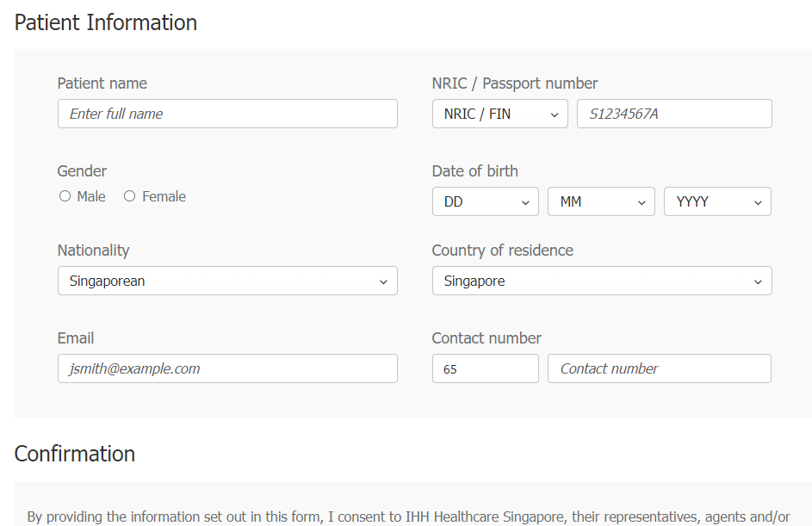Open the YYYY year dropdown
Image resolution: width=812 pixels, height=526 pixels.
pos(717,201)
